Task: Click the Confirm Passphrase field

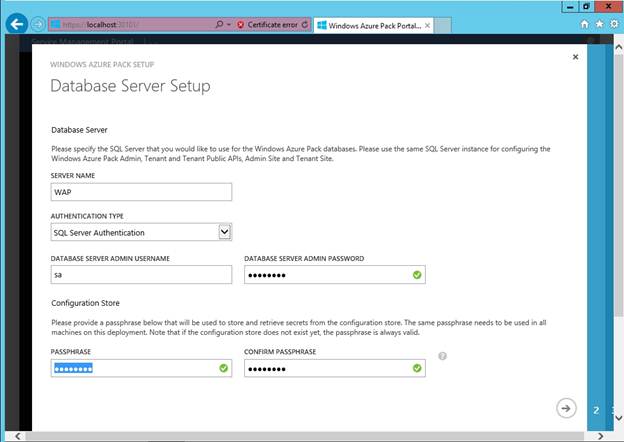Action: [335, 368]
